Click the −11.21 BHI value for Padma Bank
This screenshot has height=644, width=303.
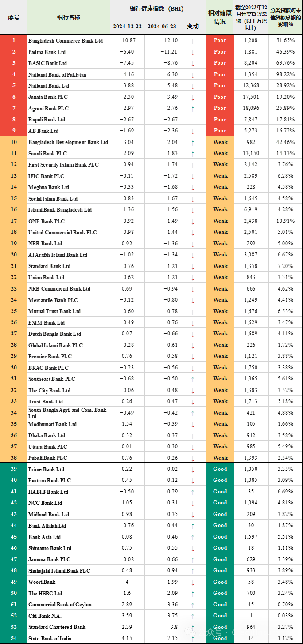(x=169, y=52)
